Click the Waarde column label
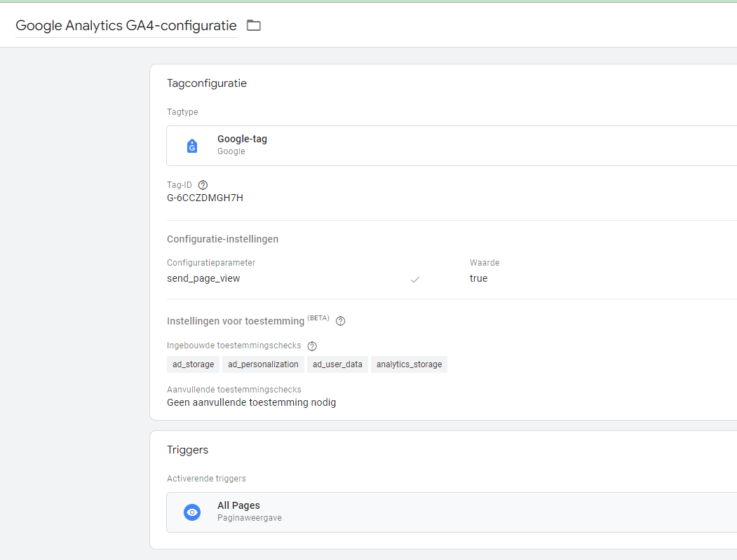This screenshot has height=560, width=737. (x=485, y=263)
